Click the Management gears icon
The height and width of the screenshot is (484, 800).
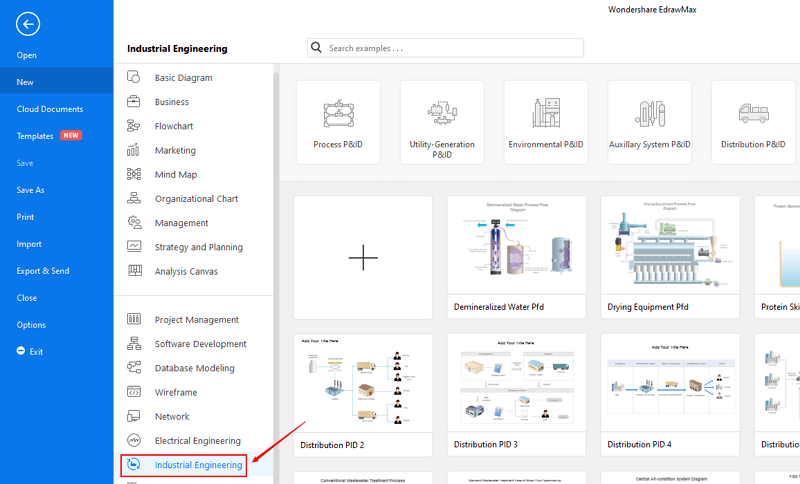coord(134,222)
